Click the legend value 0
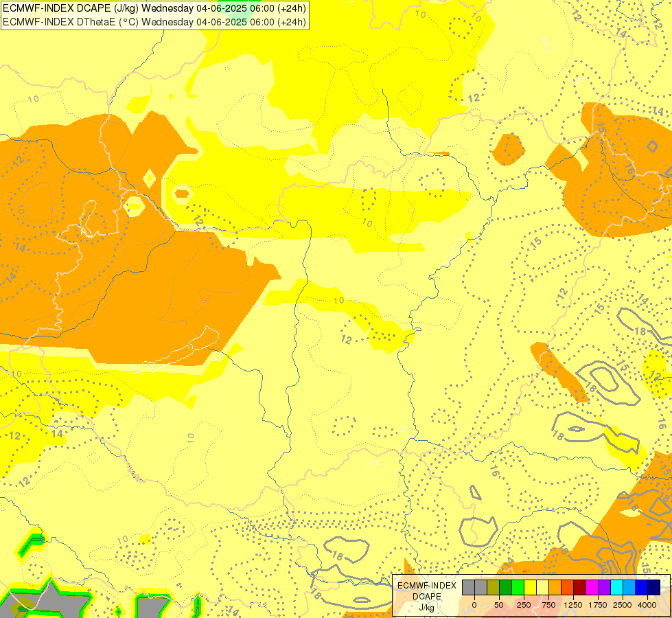 pos(474,605)
